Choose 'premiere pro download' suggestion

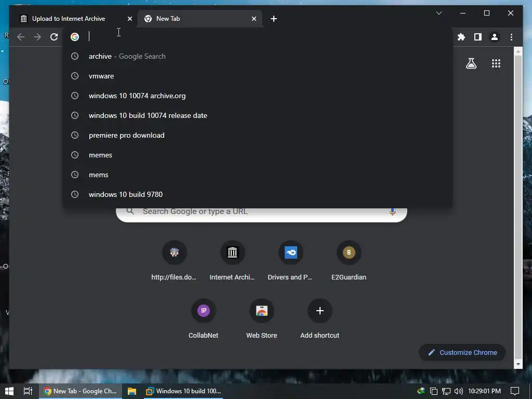(x=258, y=135)
